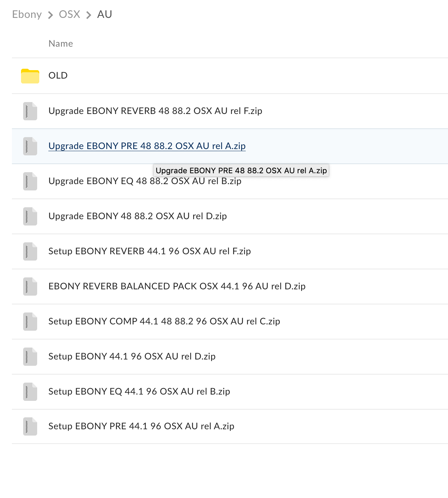Download Upgrade EBONY 48 88.2 OSX AU rel D.zip
This screenshot has height=498, width=448.
(137, 216)
